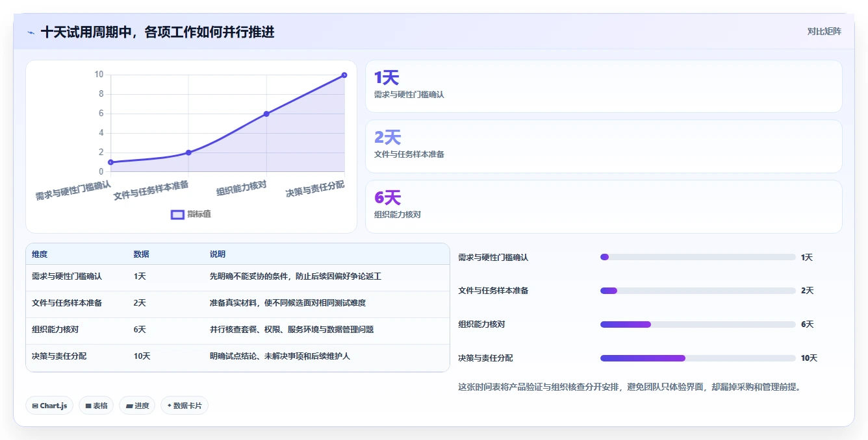Viewport: 868px width, 440px height.
Task: Click the lightning icon beside the title
Action: point(31,32)
